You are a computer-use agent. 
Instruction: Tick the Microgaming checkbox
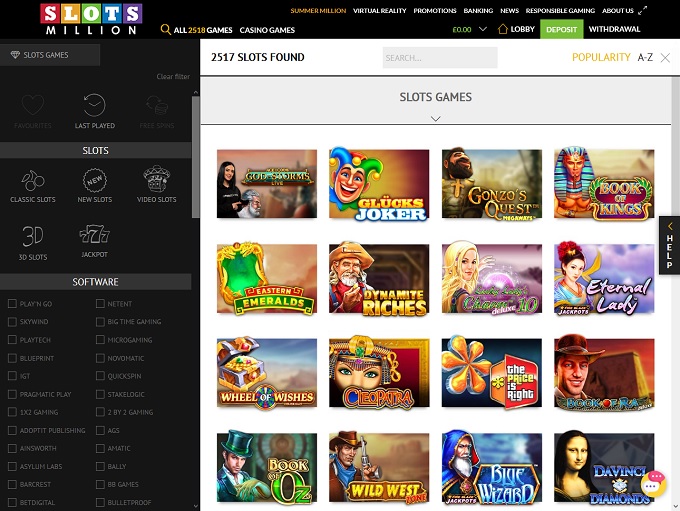pos(100,340)
